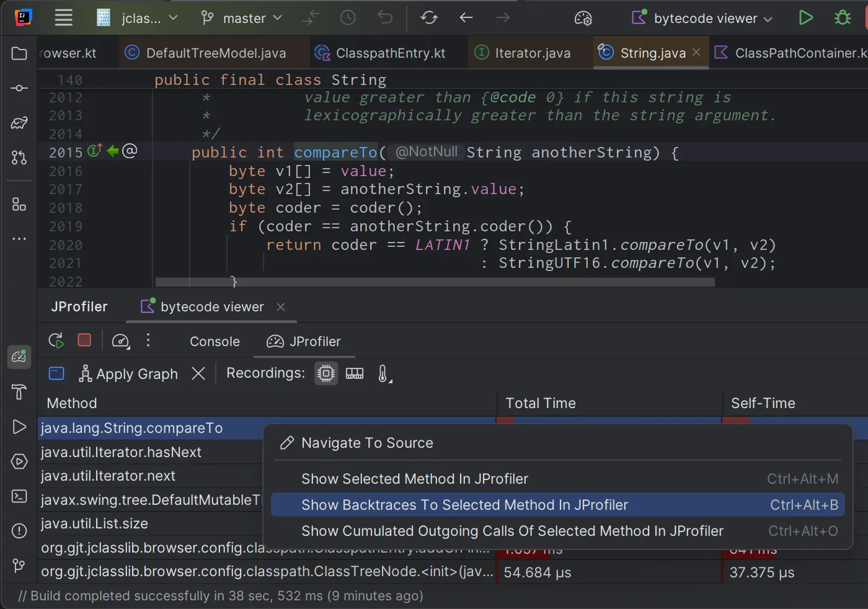Toggle CPU recording chip icon
The width and height of the screenshot is (868, 609).
click(x=326, y=373)
